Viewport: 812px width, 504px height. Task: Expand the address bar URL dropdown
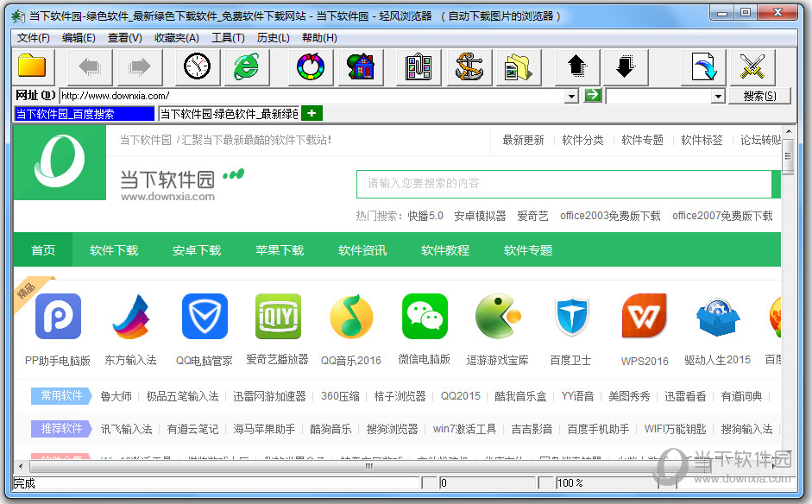571,96
